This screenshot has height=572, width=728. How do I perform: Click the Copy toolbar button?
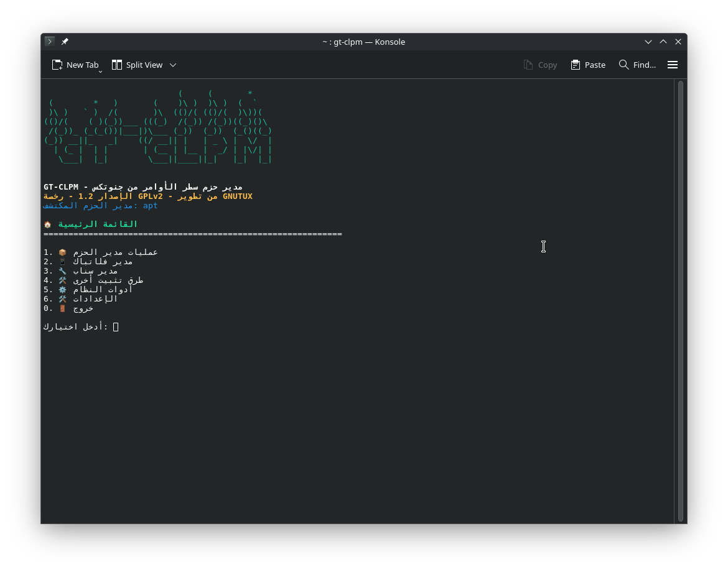pyautogui.click(x=540, y=65)
